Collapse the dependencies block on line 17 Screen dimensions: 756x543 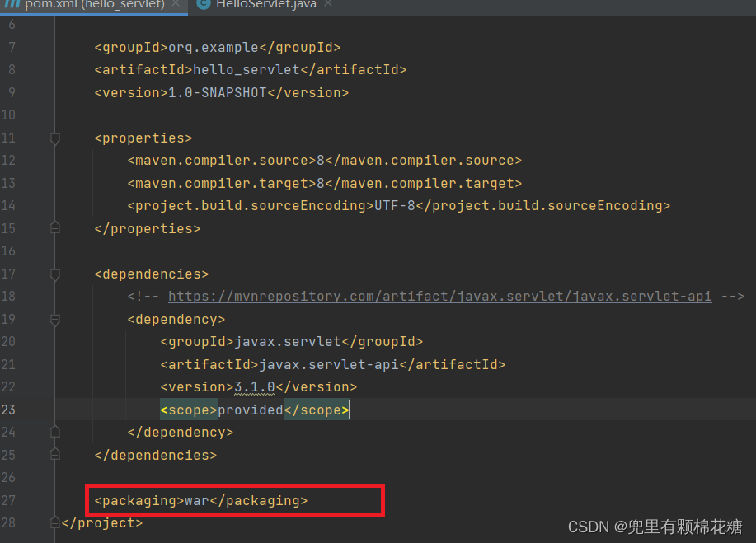(x=55, y=274)
